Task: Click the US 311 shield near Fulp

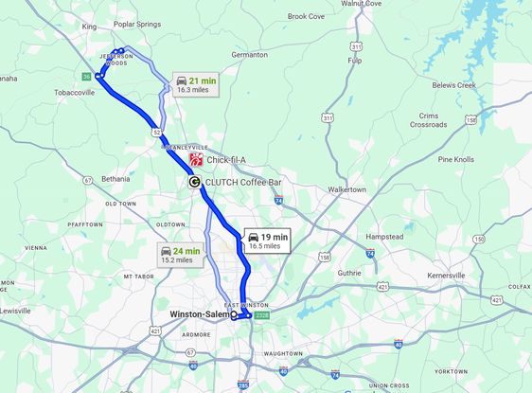Action: point(356,46)
